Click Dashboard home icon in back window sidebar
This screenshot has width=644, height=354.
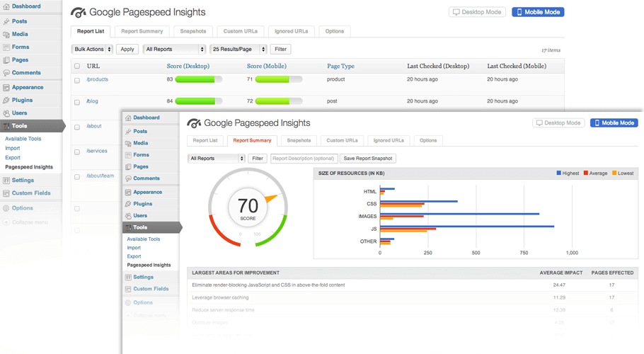pyautogui.click(x=6, y=6)
